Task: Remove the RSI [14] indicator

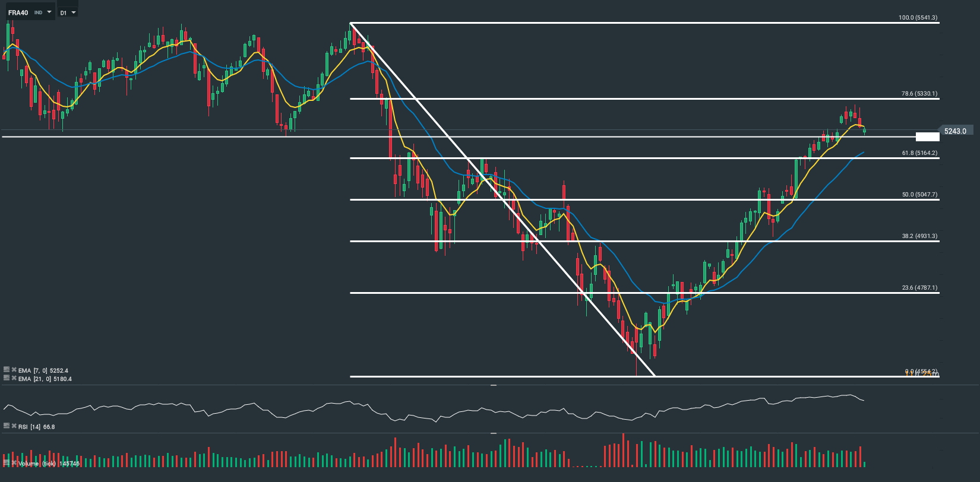Action: click(x=14, y=426)
